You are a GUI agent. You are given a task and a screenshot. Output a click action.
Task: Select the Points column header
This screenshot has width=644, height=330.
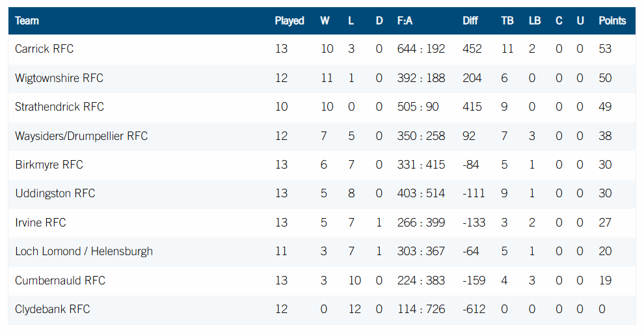tap(612, 21)
